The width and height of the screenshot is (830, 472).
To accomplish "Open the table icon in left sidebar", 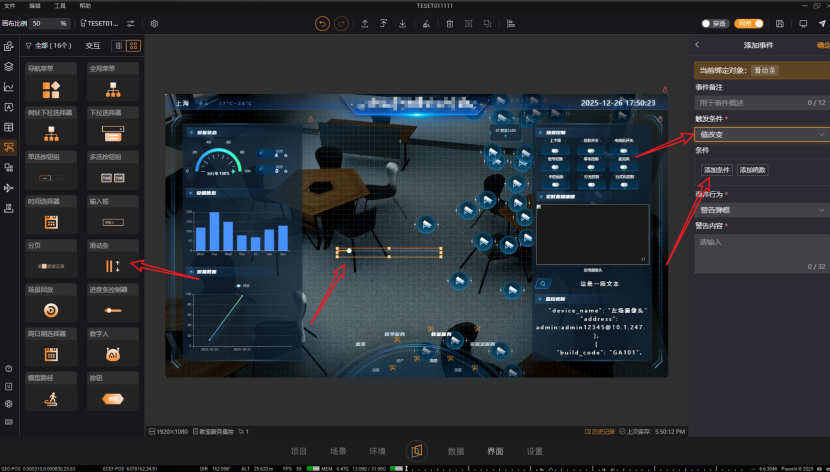I will pyautogui.click(x=8, y=127).
